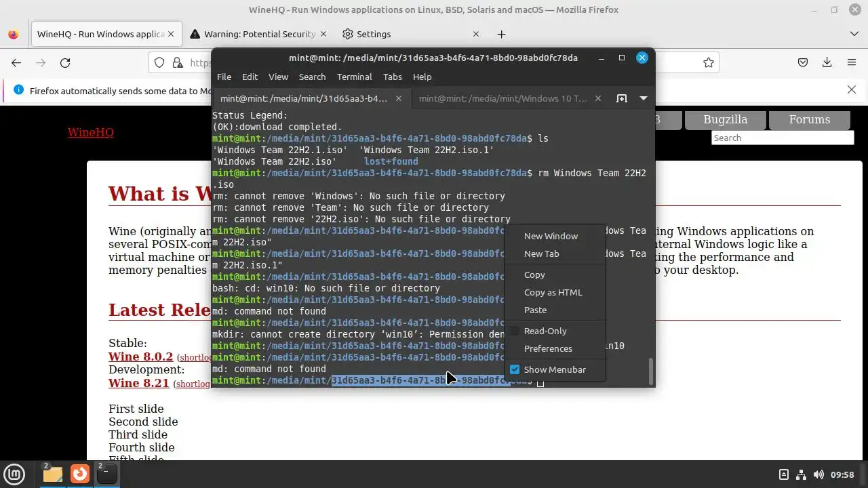Minimize the terminal window
Screen dimensions: 868x488
click(601, 58)
